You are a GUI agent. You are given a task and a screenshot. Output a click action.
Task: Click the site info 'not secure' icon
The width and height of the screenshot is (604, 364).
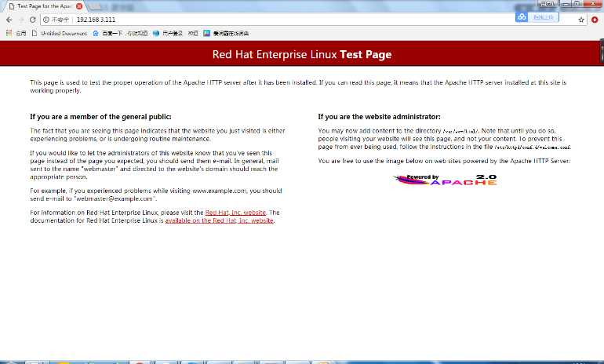point(45,20)
